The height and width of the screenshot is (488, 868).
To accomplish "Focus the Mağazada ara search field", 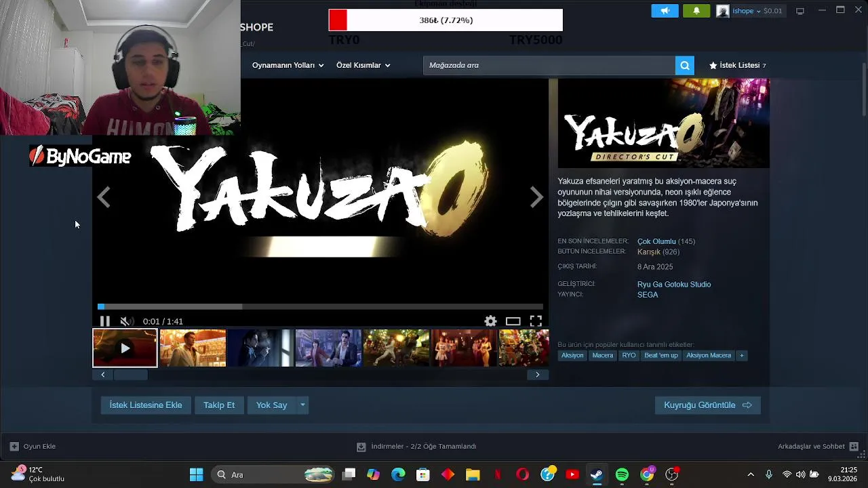I will click(x=549, y=65).
